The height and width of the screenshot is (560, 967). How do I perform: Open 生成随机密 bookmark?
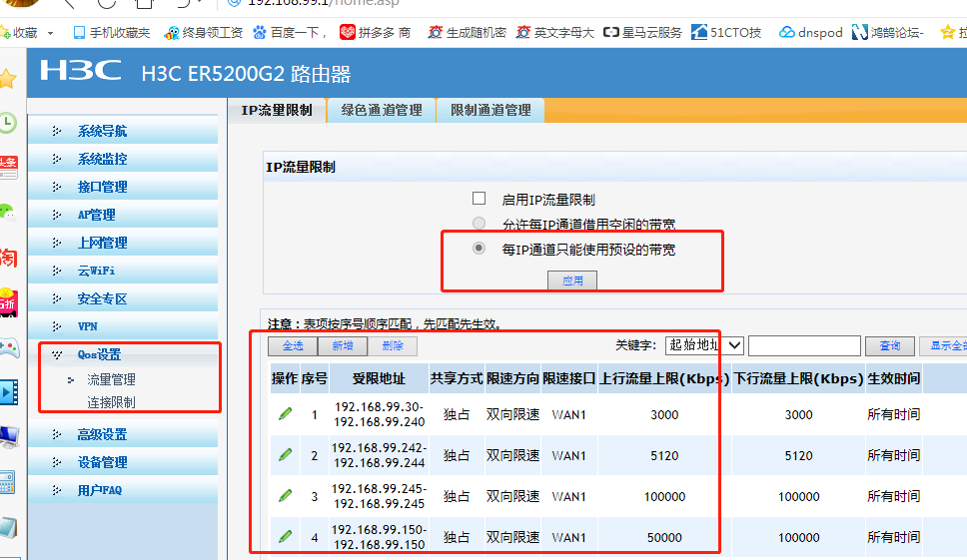click(x=468, y=33)
